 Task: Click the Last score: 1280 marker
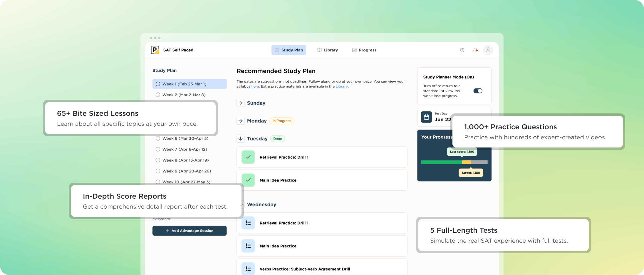click(x=462, y=152)
